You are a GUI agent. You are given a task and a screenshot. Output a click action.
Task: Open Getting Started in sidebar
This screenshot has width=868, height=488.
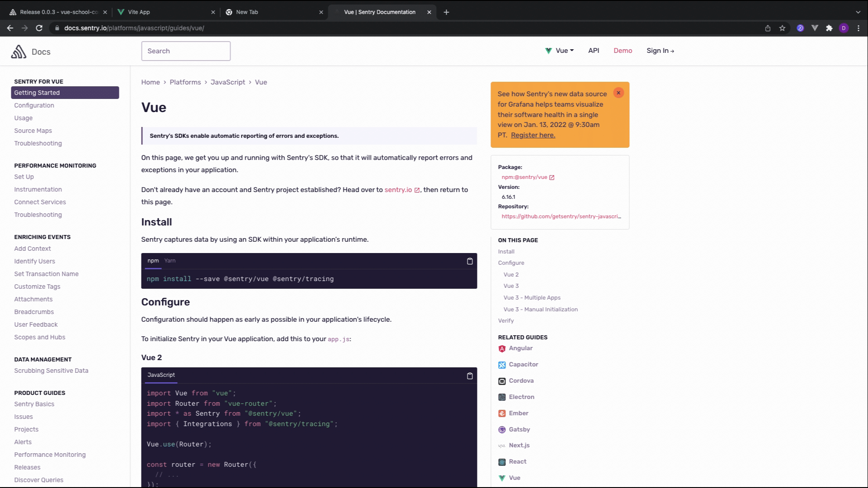coord(65,93)
